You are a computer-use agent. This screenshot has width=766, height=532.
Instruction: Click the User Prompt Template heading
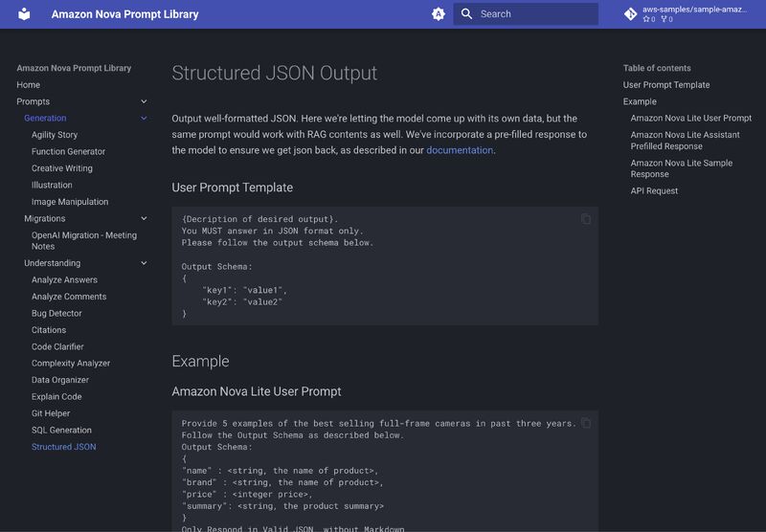232,188
